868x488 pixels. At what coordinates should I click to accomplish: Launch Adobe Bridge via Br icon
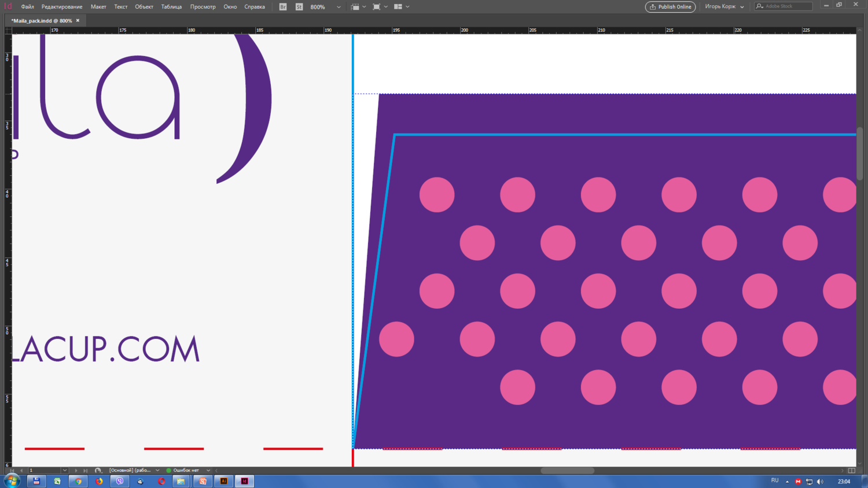[283, 7]
